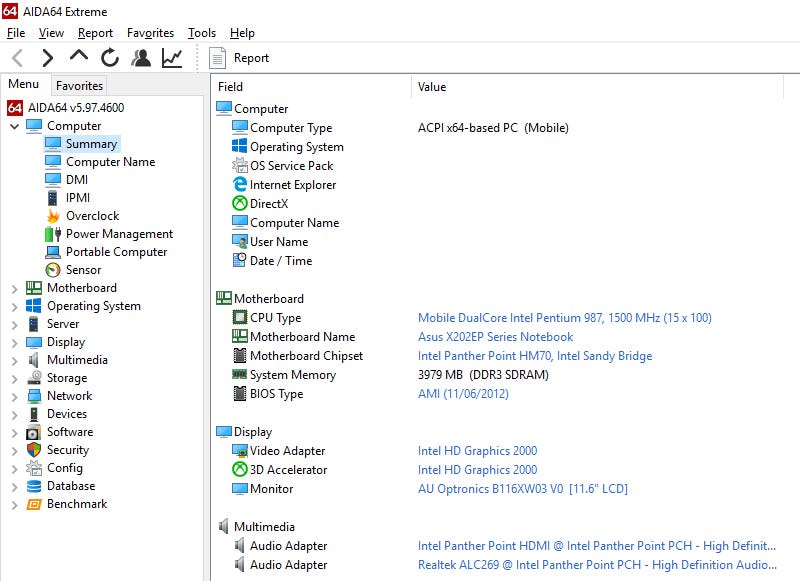Collapse the Computer tree node
This screenshot has width=800, height=581.
(x=14, y=126)
